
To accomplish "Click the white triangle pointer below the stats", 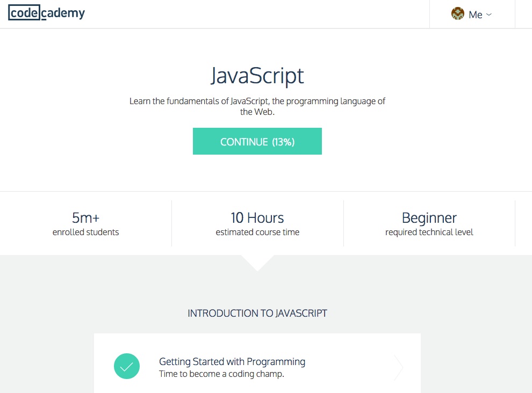I will coord(257,261).
